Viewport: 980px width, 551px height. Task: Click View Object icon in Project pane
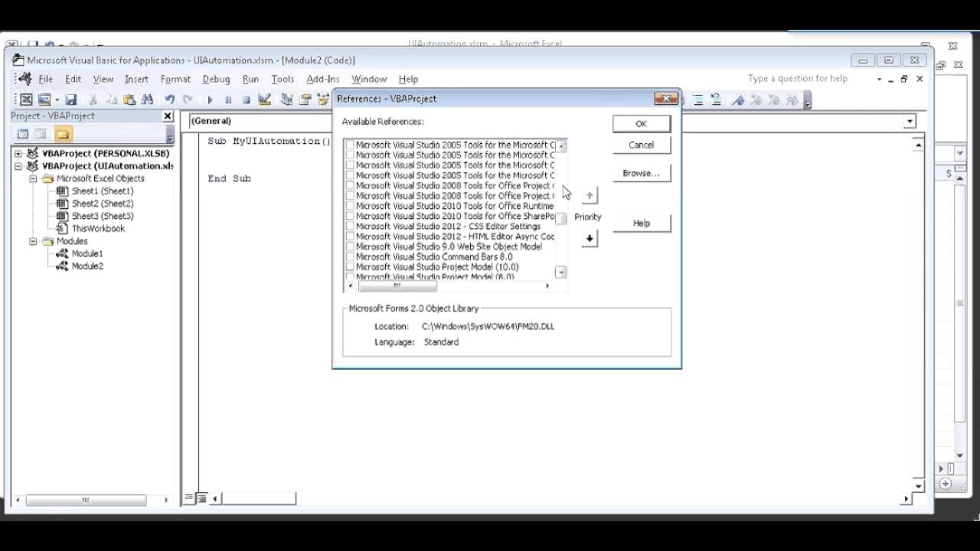(41, 134)
